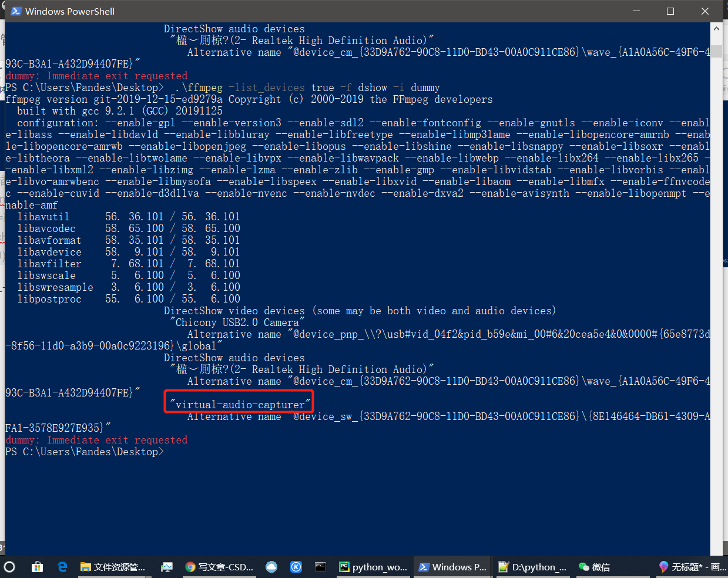Click the "built with gcc 9.2.1" line
Screen dimensions: 728x578
[x=120, y=111]
